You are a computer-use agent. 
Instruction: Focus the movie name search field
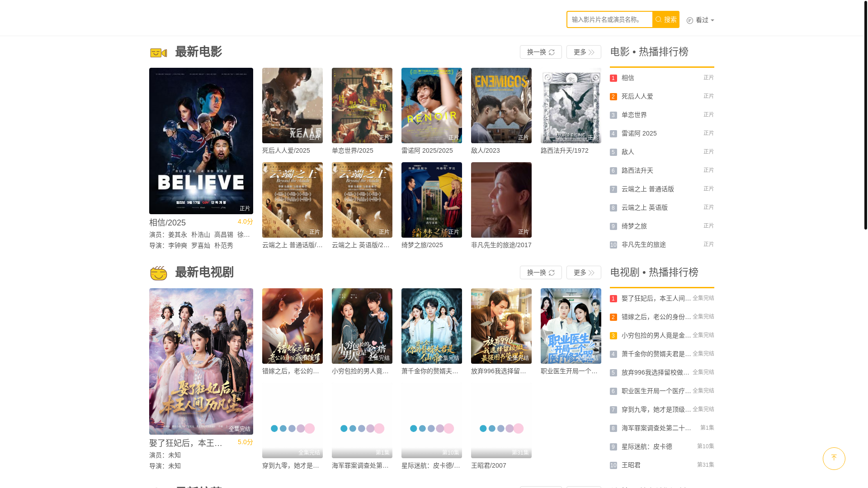(609, 19)
